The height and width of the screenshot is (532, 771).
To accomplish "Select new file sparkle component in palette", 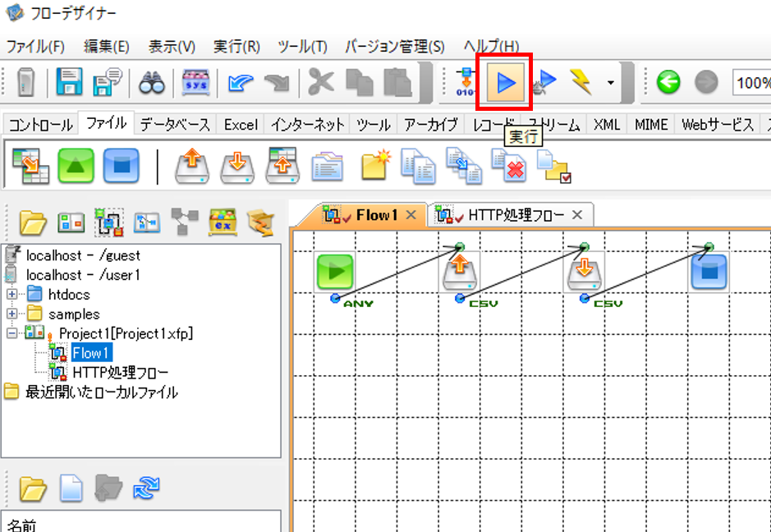I will click(376, 165).
